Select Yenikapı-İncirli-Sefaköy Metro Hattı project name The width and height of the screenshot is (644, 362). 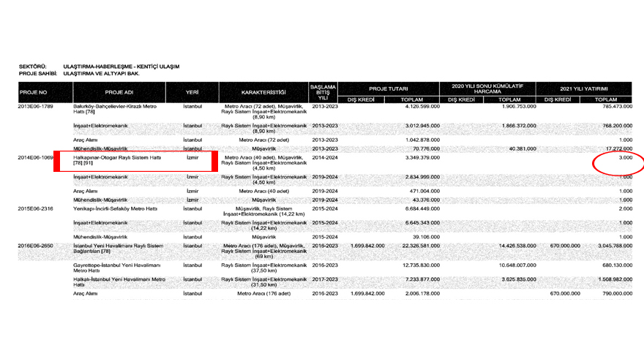(x=115, y=208)
